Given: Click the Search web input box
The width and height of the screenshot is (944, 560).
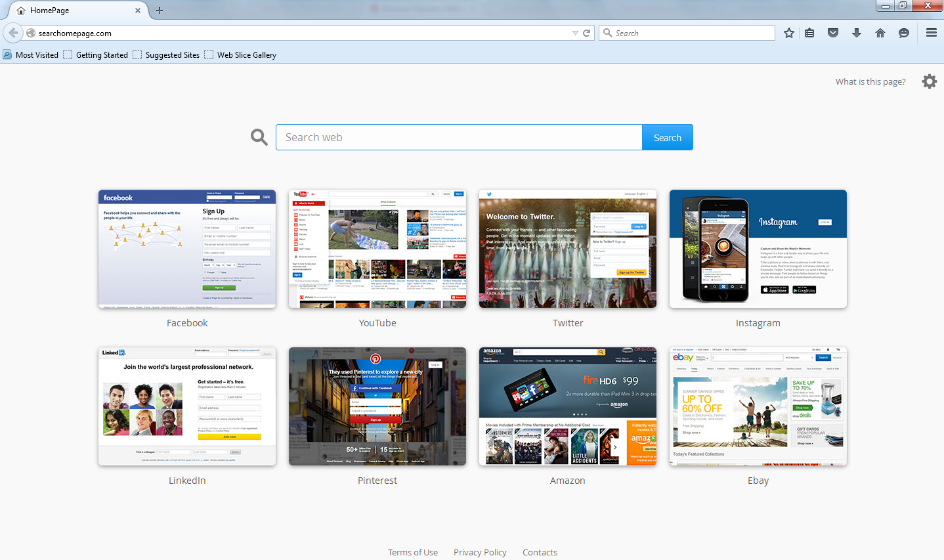Looking at the screenshot, I should 459,137.
